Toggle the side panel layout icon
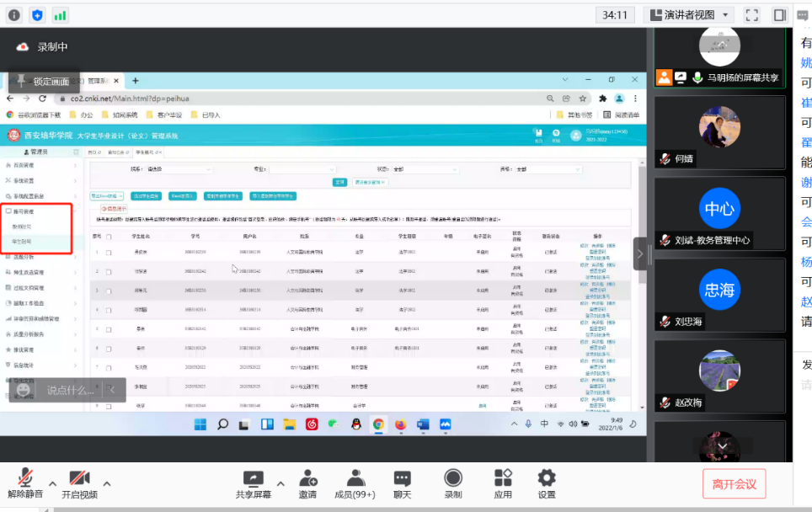Viewport: 812px width, 512px height. click(780, 15)
